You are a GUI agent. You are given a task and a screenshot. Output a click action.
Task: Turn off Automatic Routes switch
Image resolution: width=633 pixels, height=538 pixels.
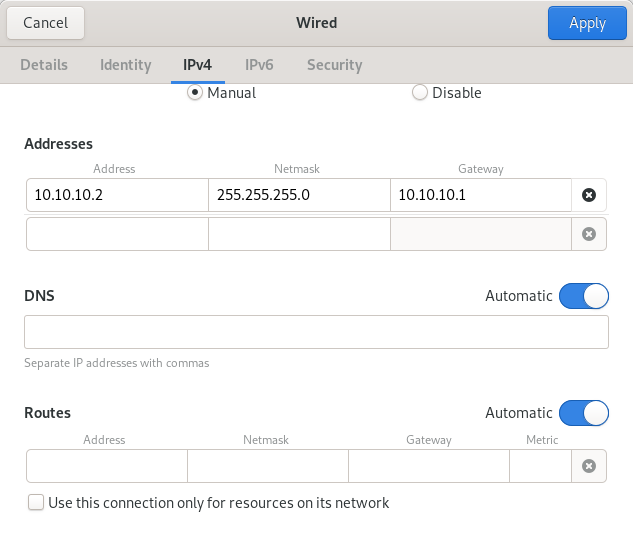tap(584, 413)
